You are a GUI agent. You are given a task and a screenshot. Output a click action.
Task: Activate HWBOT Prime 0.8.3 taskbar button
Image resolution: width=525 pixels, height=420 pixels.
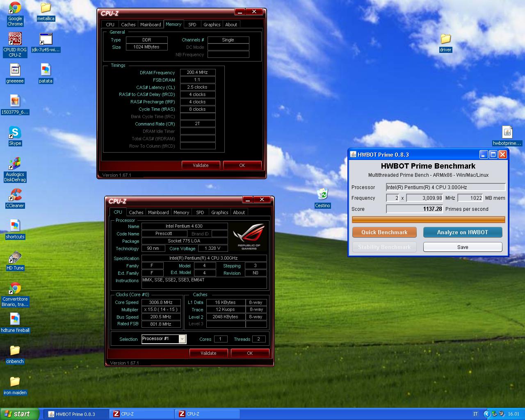pos(76,414)
